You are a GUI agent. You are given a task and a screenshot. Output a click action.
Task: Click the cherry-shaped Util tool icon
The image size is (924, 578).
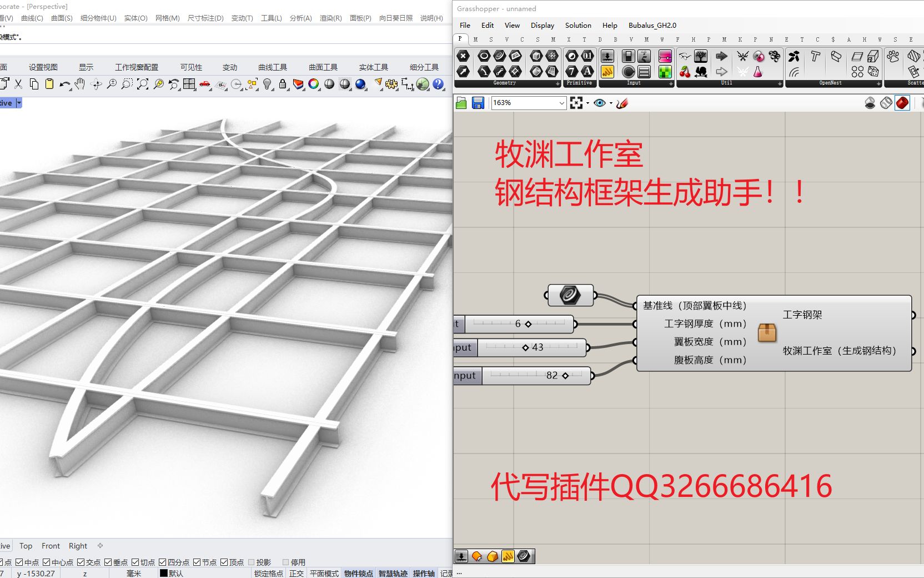[x=685, y=72]
